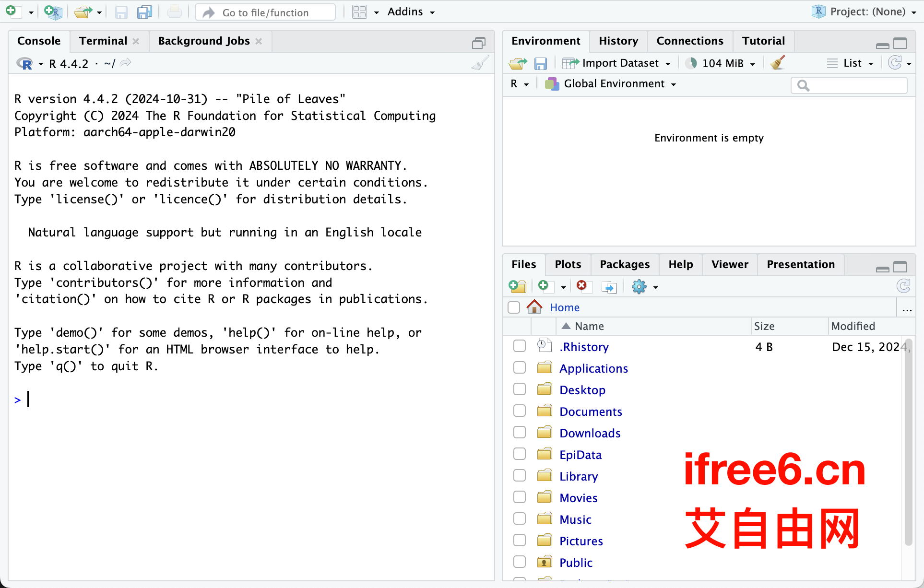This screenshot has height=588, width=924.
Task: Open the Import Dataset dropdown
Action: tap(620, 63)
